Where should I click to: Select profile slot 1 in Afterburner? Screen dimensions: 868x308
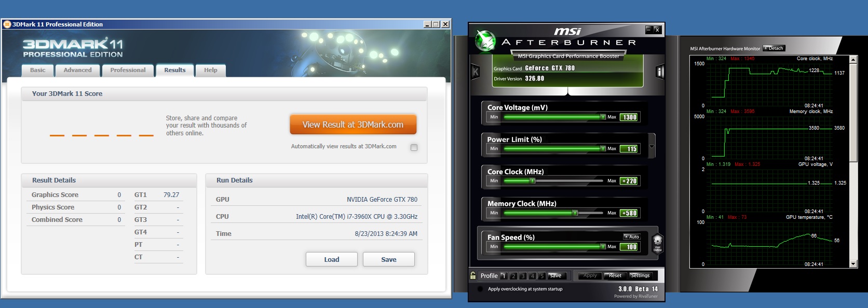click(504, 276)
